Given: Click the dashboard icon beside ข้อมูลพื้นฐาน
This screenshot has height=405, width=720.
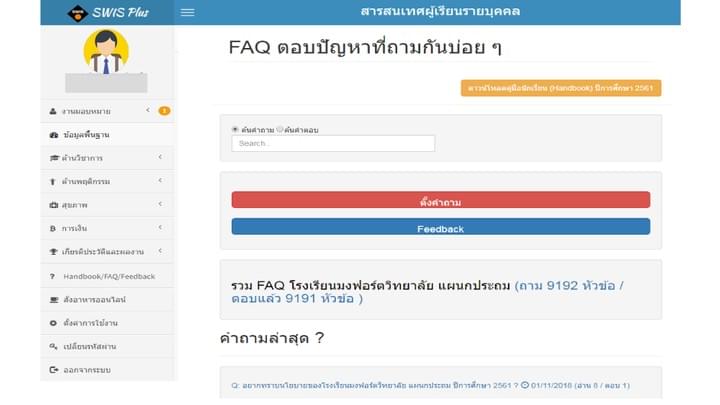Looking at the screenshot, I should [x=54, y=135].
